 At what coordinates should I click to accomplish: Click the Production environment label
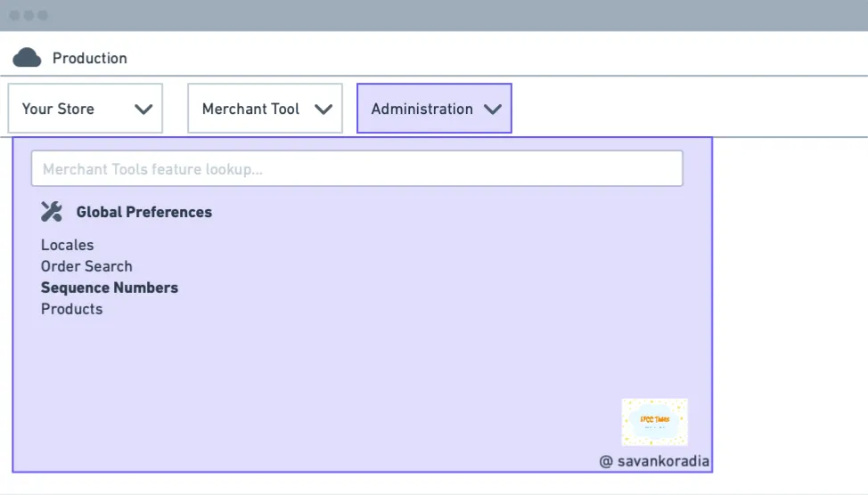pyautogui.click(x=90, y=58)
